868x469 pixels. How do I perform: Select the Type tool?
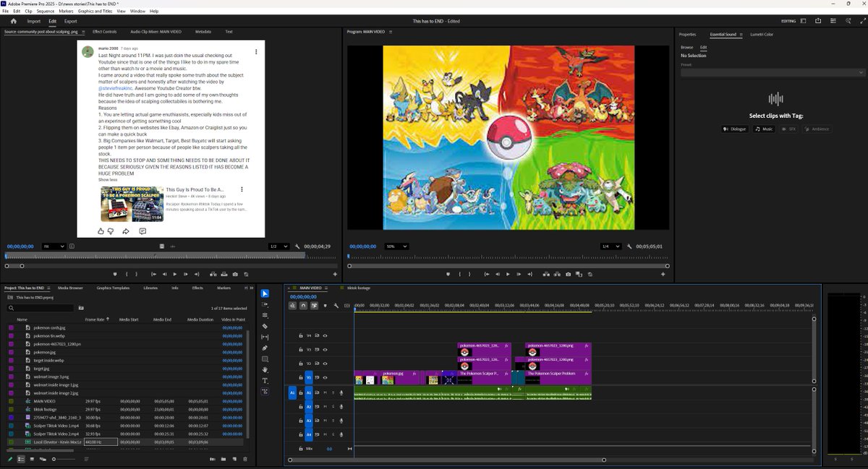[265, 380]
